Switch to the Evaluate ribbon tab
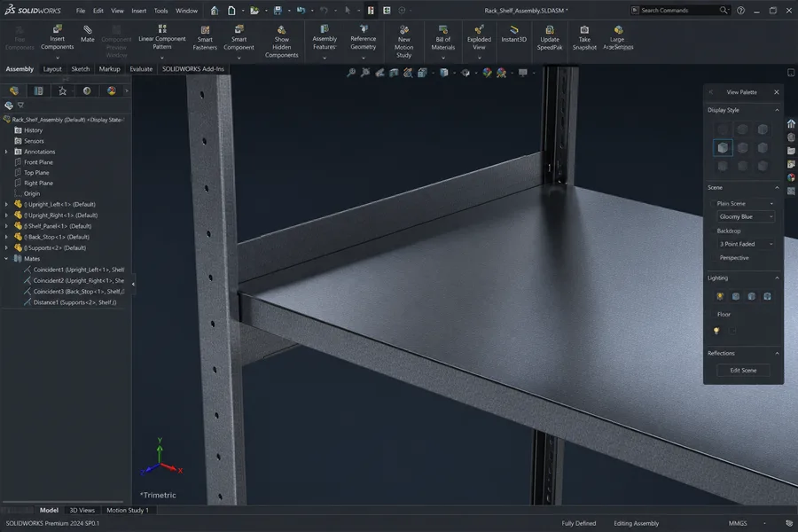This screenshot has height=532, width=798. tap(141, 69)
